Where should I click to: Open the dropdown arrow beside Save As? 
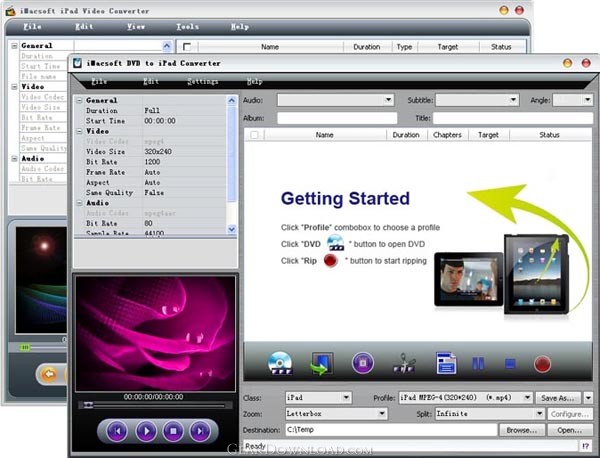(x=588, y=398)
